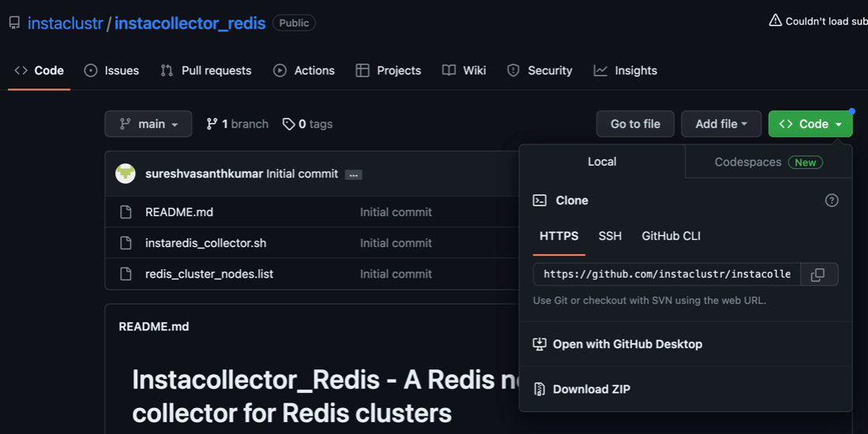Click the GitHub Desktop download icon
868x434 pixels.
[x=539, y=344]
